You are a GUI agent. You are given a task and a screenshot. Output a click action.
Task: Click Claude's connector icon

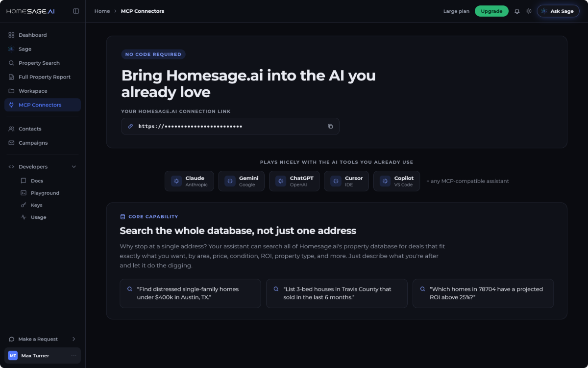(176, 181)
